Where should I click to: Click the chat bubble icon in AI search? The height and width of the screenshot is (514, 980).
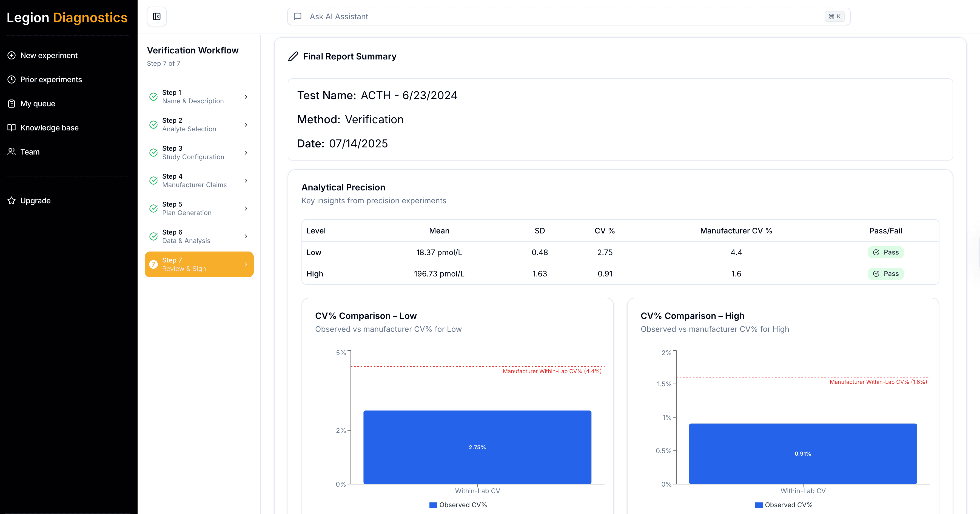coord(298,16)
